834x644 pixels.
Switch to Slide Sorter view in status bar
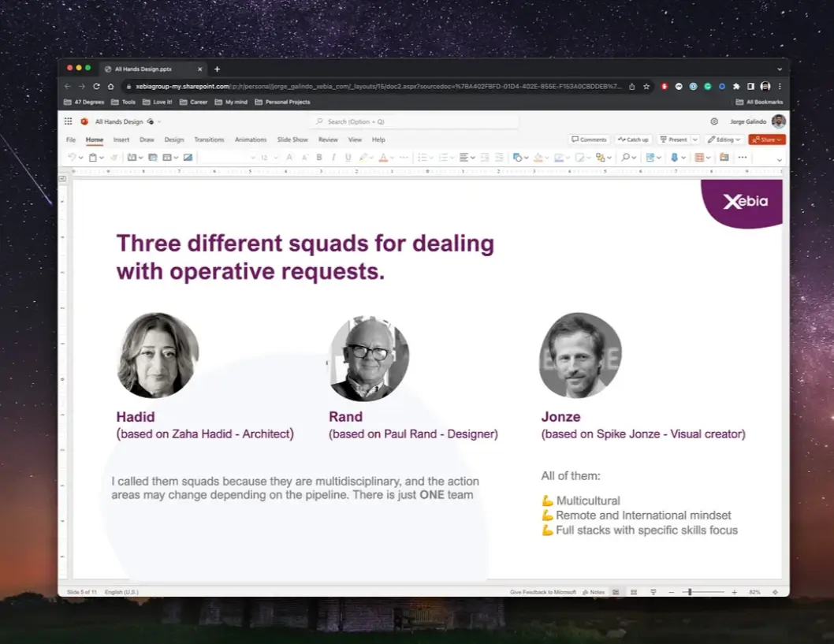pos(634,592)
